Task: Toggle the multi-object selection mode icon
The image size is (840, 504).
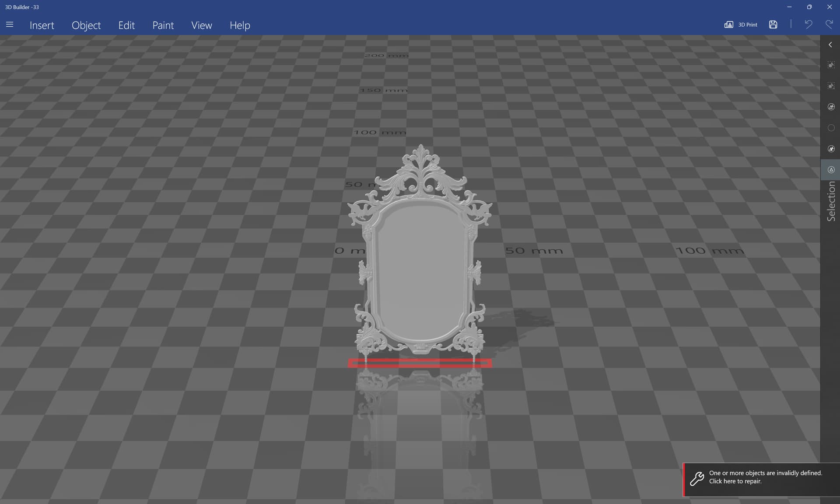Action: click(x=831, y=149)
